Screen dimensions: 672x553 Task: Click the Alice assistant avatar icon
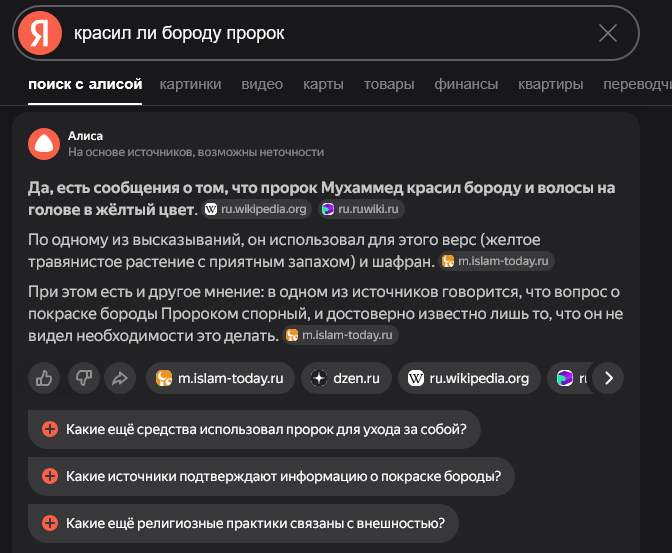43,144
